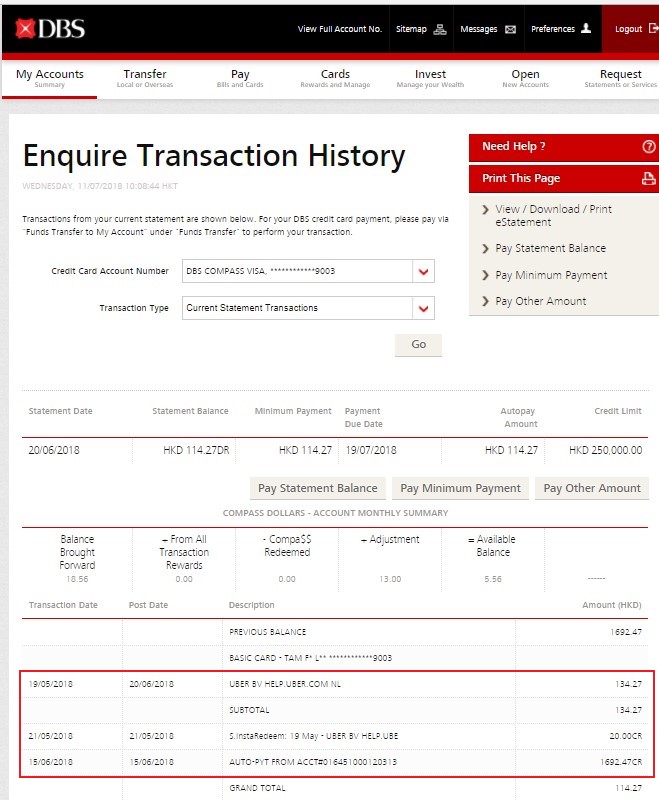659x800 pixels.
Task: Open the Cards menu
Action: [x=335, y=78]
